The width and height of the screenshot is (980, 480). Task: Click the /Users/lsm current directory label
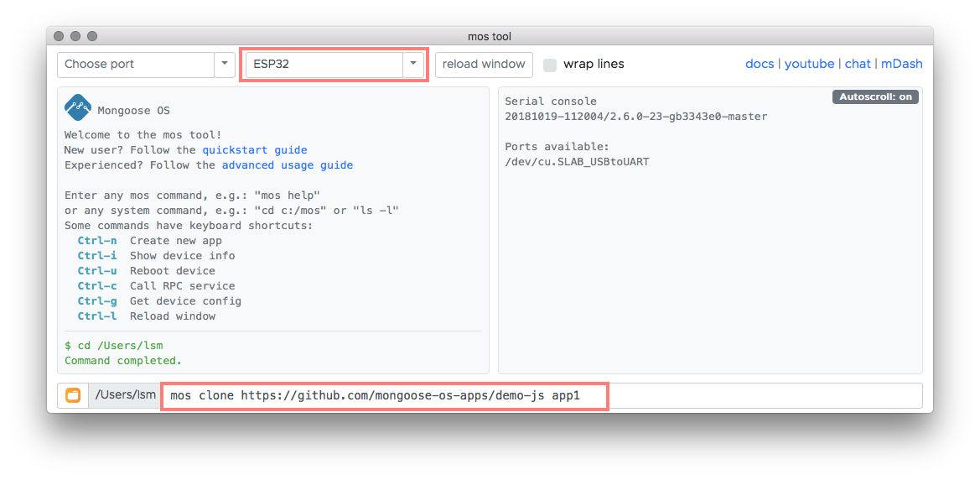[x=124, y=395]
